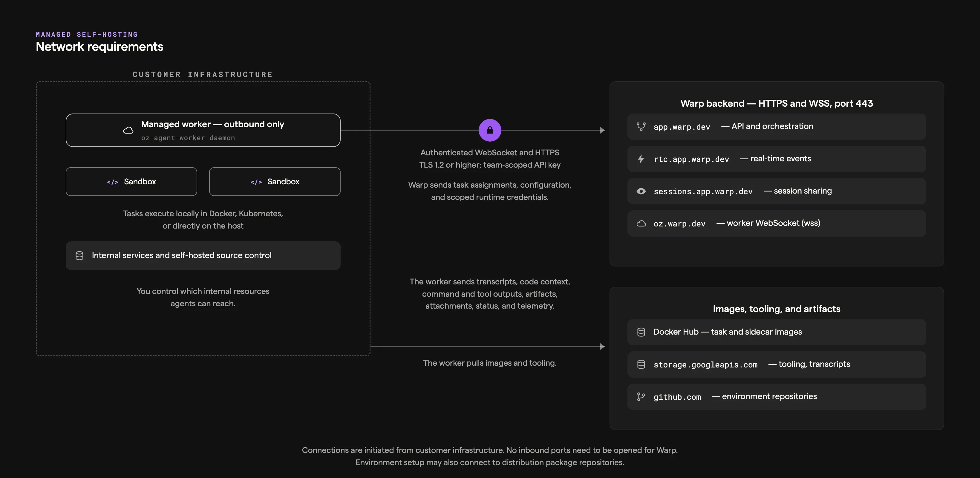Click the CUSTOMER INFRASTRUCTURE label
This screenshot has height=478, width=980.
(203, 74)
